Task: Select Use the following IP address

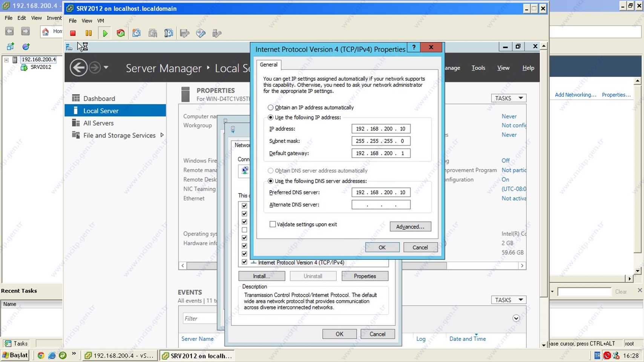Action: point(270,117)
